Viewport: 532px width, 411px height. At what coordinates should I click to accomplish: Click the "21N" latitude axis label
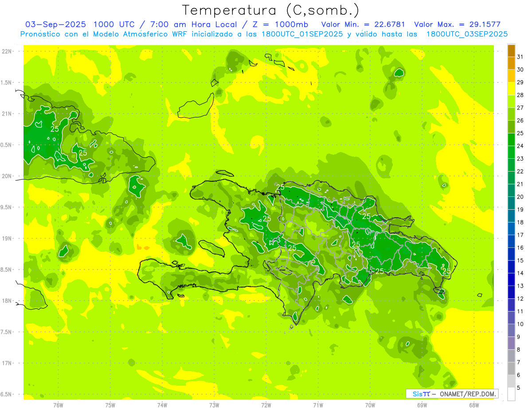coord(7,114)
